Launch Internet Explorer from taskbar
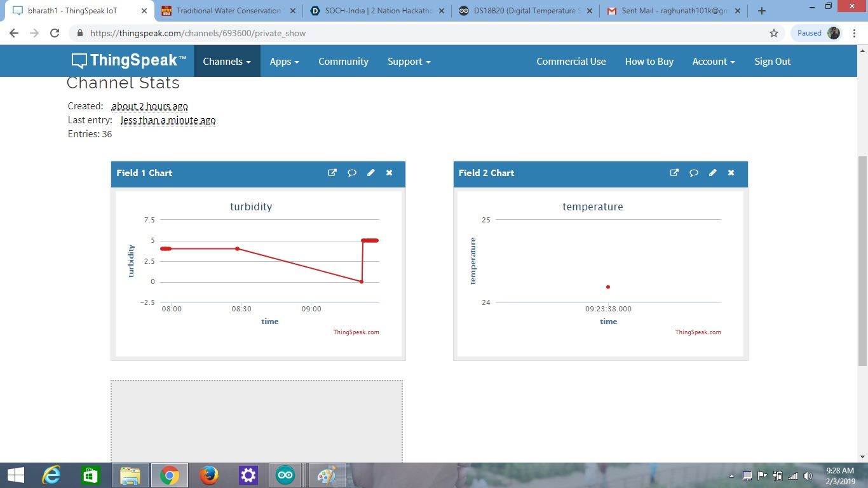This screenshot has width=868, height=488. (x=52, y=475)
